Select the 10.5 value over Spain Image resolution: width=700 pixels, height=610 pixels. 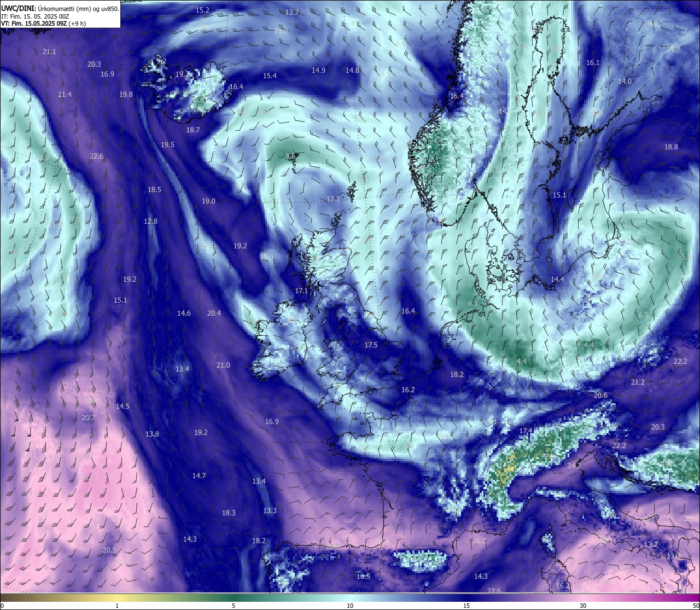point(363,576)
